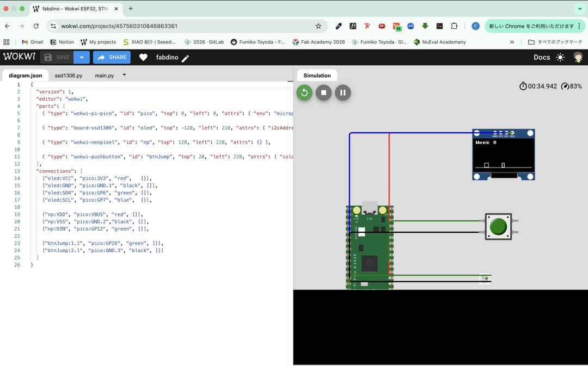Go back in browser history
Viewport: 588px width, 366px height.
pos(8,26)
